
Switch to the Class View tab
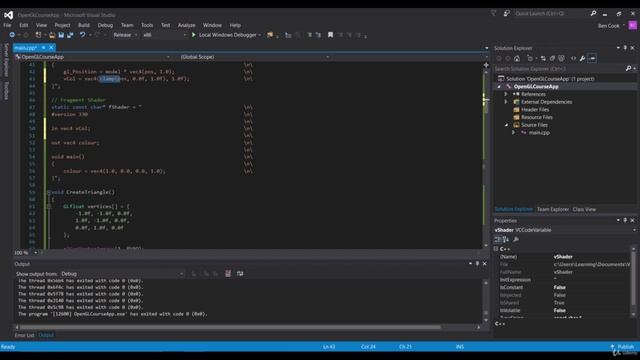click(x=584, y=209)
